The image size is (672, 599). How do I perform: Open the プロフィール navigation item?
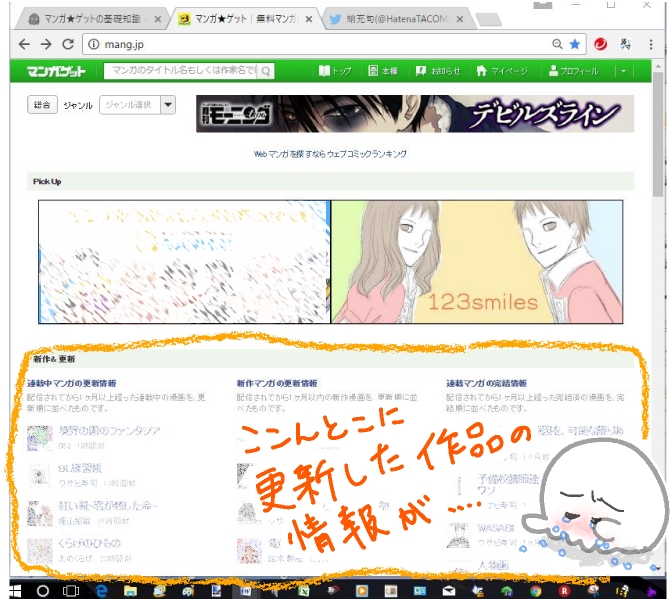point(573,71)
